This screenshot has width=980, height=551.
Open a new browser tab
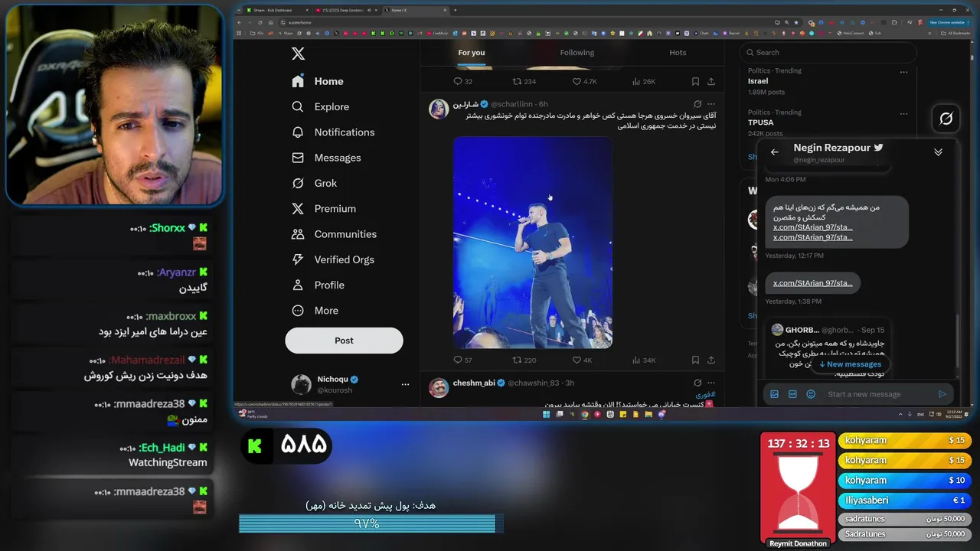pos(455,10)
